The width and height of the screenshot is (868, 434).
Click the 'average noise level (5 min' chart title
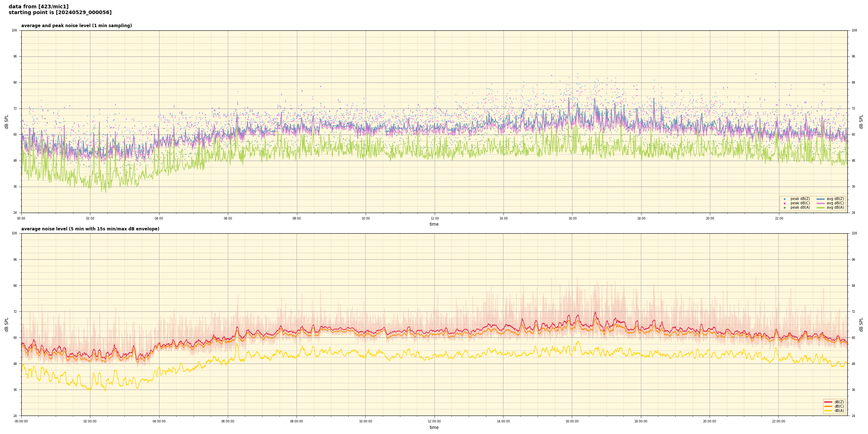click(90, 229)
